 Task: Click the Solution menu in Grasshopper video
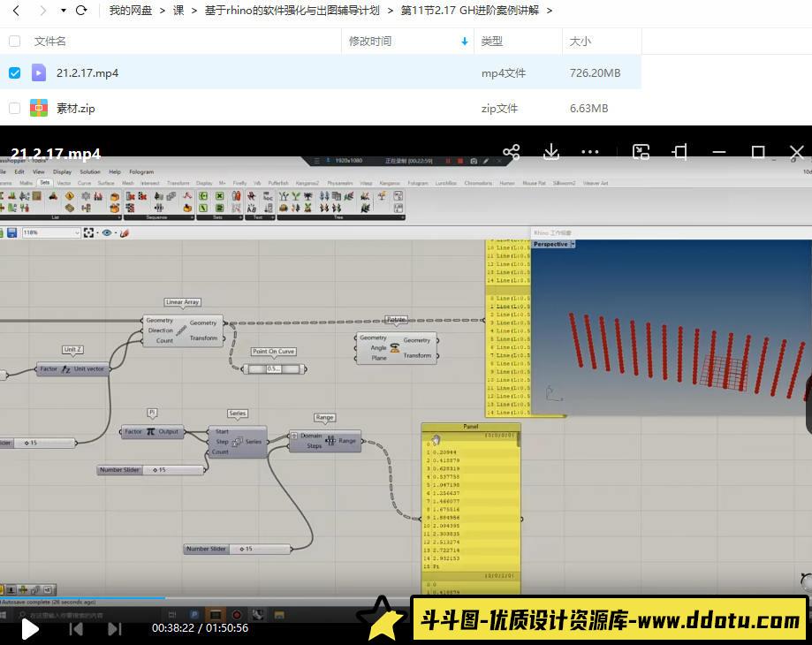(x=89, y=172)
